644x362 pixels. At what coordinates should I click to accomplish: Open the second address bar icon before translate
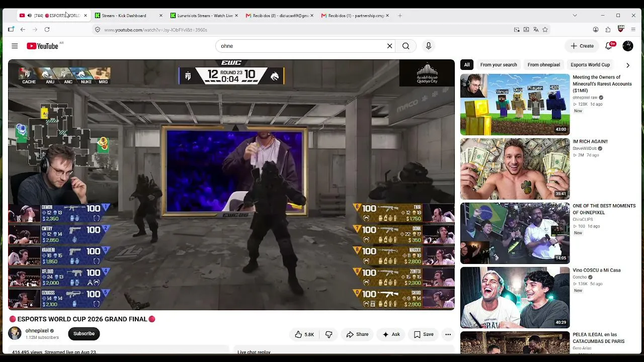coord(526,30)
